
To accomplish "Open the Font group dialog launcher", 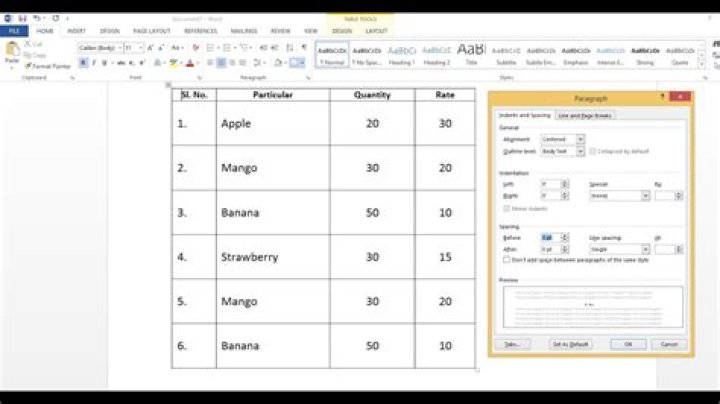I will [x=199, y=78].
